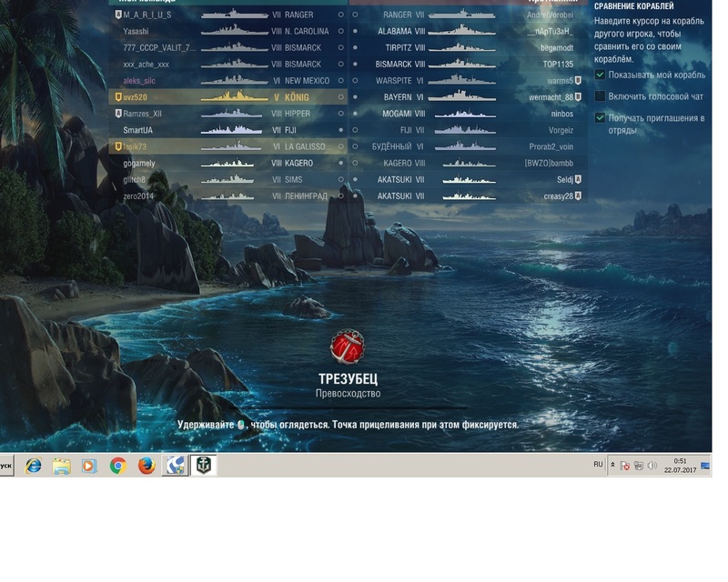Viewport: 728px width, 582px height.
Task: Click enemy player name TOP1135
Action: pyautogui.click(x=558, y=64)
